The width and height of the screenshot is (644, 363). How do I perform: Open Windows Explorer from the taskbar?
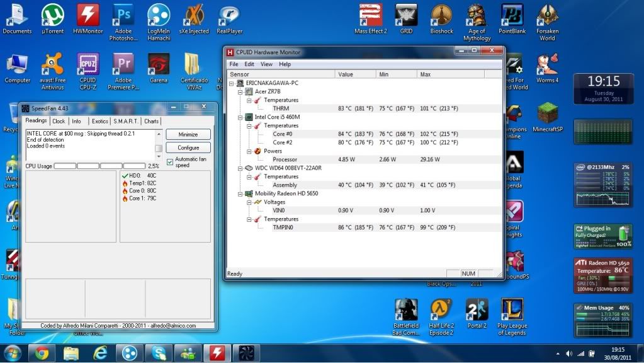(71, 353)
